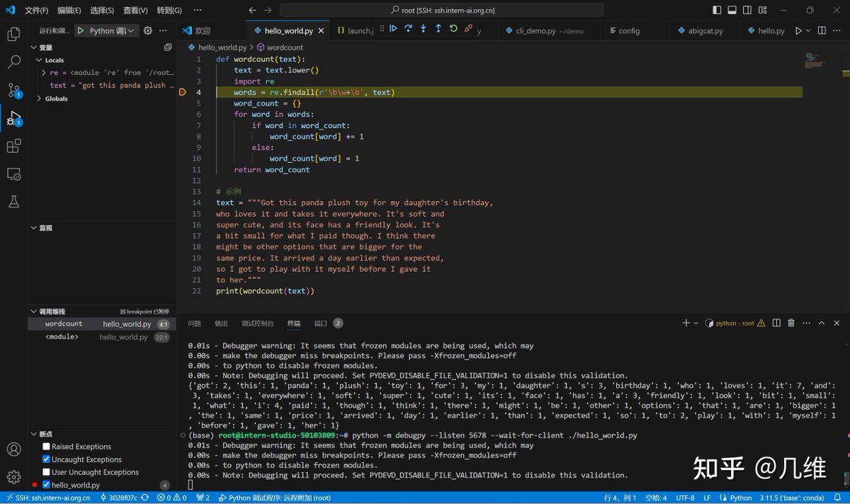Go back with navigation arrow
This screenshot has height=504, width=850.
coord(253,10)
